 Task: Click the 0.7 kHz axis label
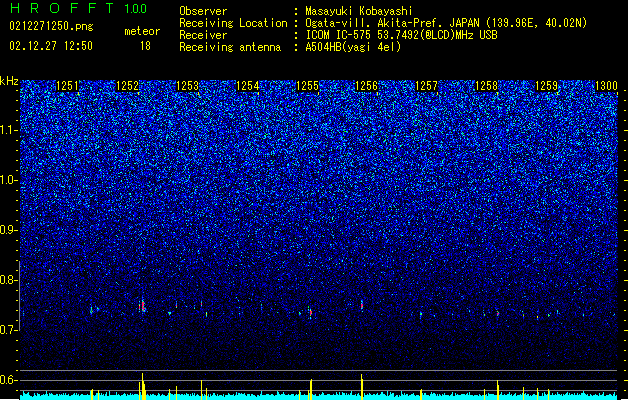coord(9,330)
